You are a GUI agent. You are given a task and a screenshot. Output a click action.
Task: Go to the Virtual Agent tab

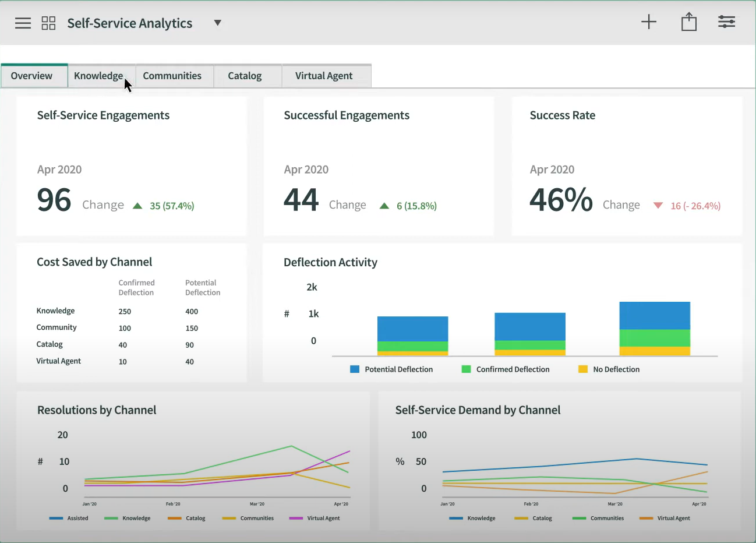324,76
